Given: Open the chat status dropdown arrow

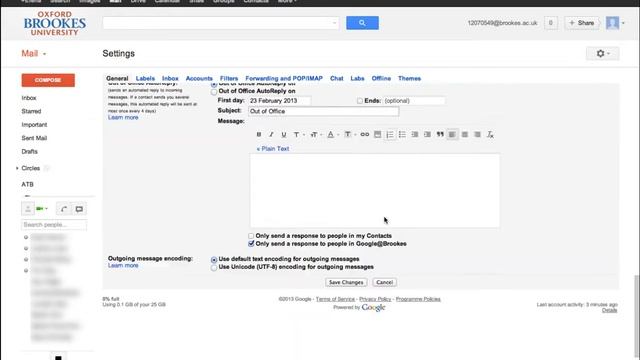Looking at the screenshot, I should tap(47, 209).
